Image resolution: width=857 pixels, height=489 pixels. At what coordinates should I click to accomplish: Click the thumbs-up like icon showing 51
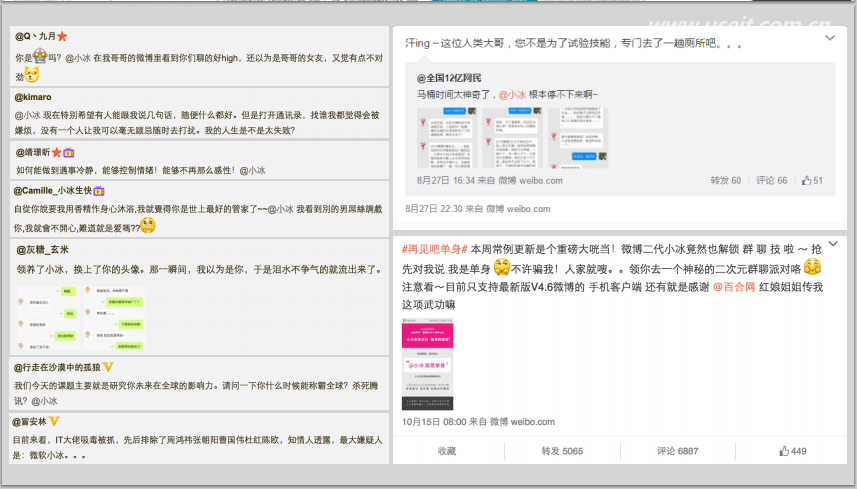click(806, 180)
